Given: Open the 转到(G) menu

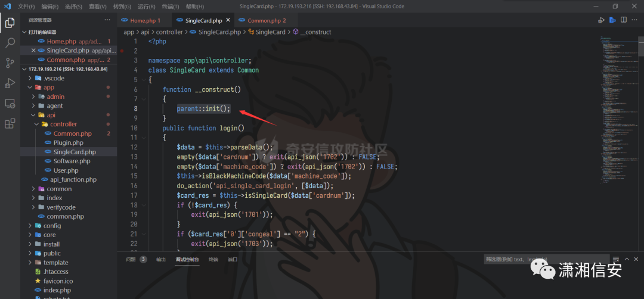Looking at the screenshot, I should [122, 7].
